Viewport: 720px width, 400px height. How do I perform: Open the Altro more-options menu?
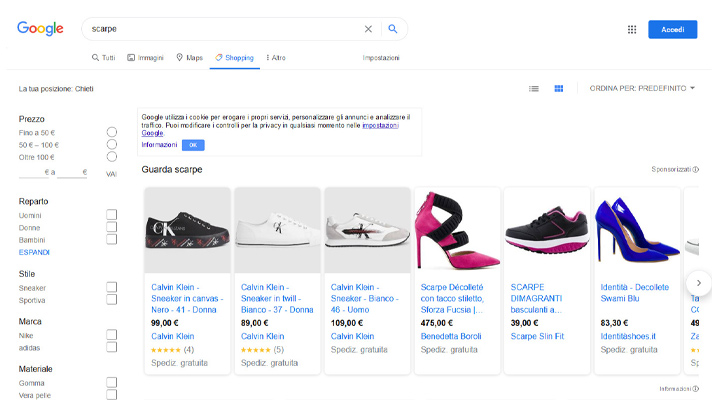pyautogui.click(x=276, y=58)
